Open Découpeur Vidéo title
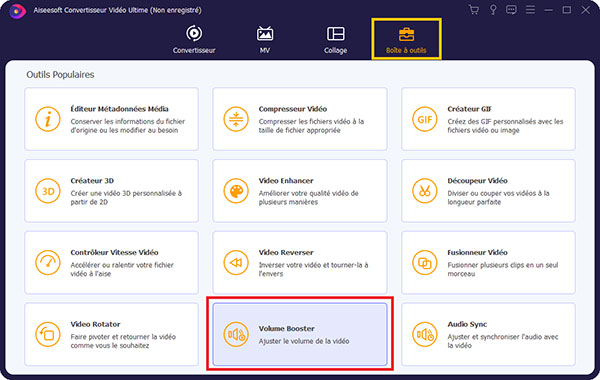The width and height of the screenshot is (600, 380). tap(478, 181)
